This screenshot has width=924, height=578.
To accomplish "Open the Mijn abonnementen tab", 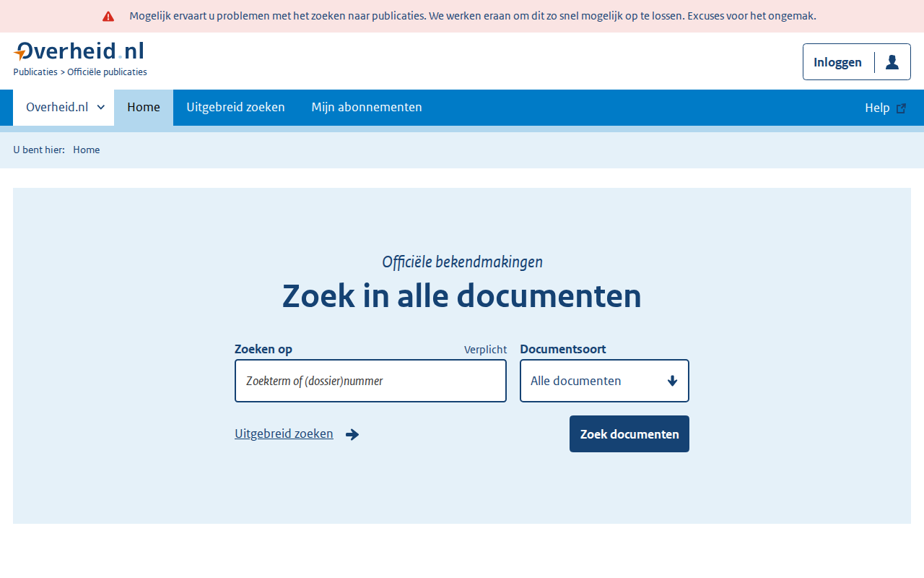I will (367, 108).
